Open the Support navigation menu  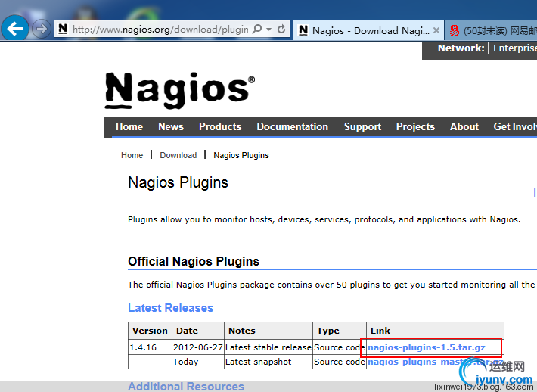coord(362,127)
